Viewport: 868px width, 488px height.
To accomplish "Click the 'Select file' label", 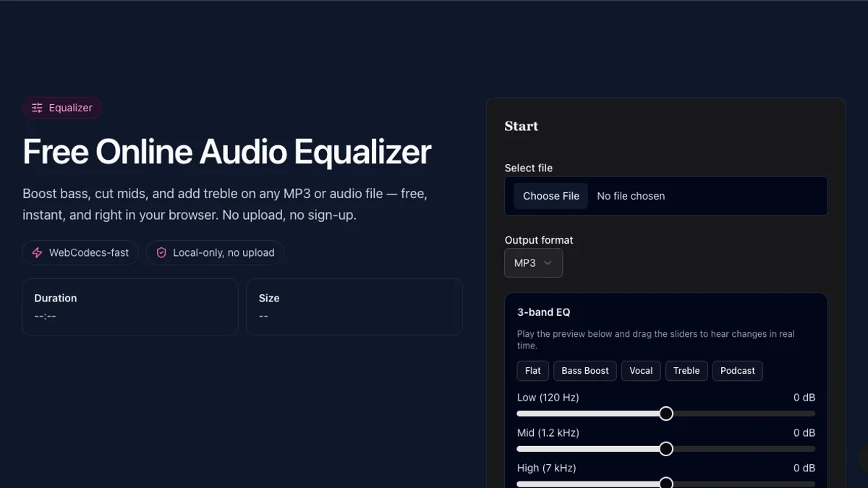I will click(529, 168).
